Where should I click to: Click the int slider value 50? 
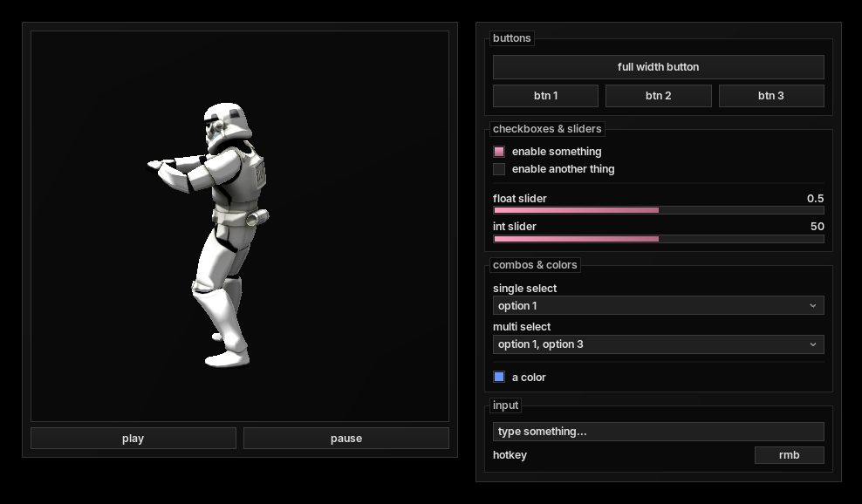point(817,227)
